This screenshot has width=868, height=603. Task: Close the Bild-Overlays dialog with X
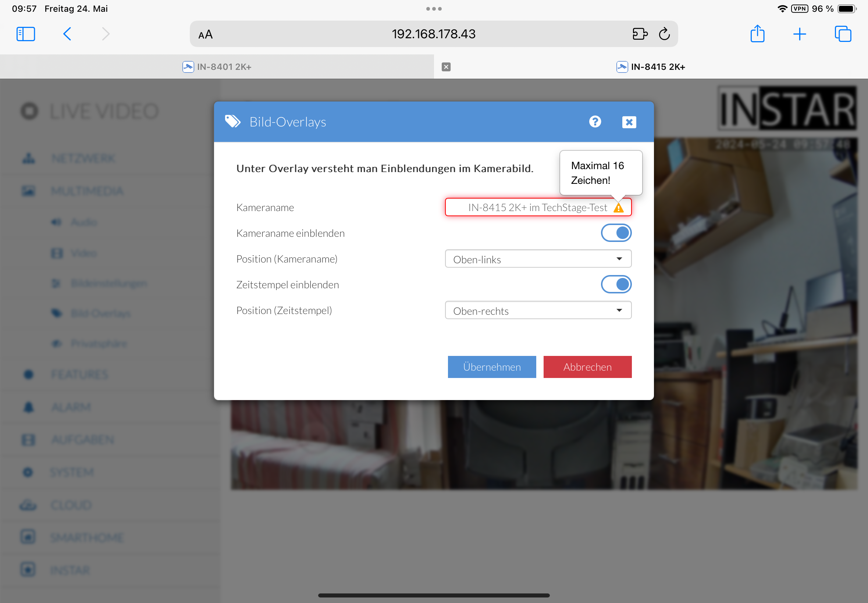click(629, 122)
